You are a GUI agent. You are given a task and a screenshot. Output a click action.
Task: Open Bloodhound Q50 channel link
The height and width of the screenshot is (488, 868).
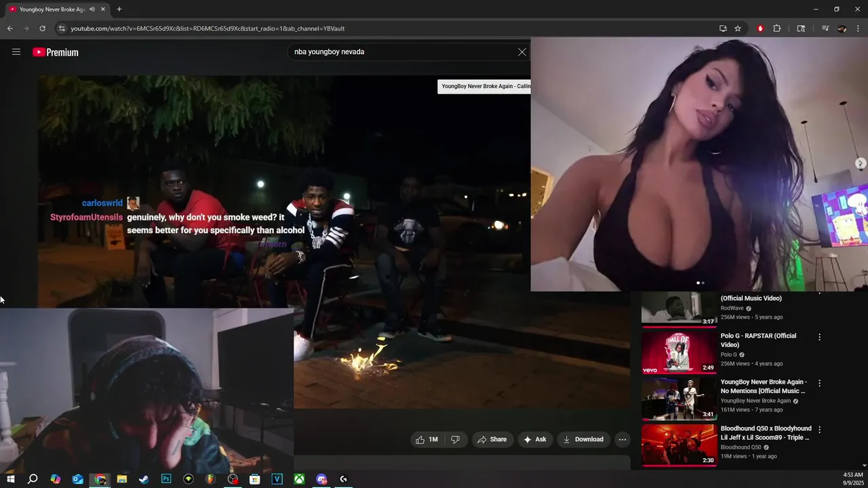click(741, 447)
